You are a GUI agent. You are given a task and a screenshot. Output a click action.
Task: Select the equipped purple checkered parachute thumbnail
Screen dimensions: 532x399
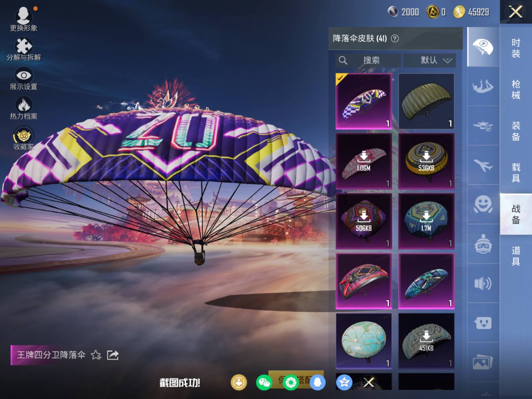[364, 101]
